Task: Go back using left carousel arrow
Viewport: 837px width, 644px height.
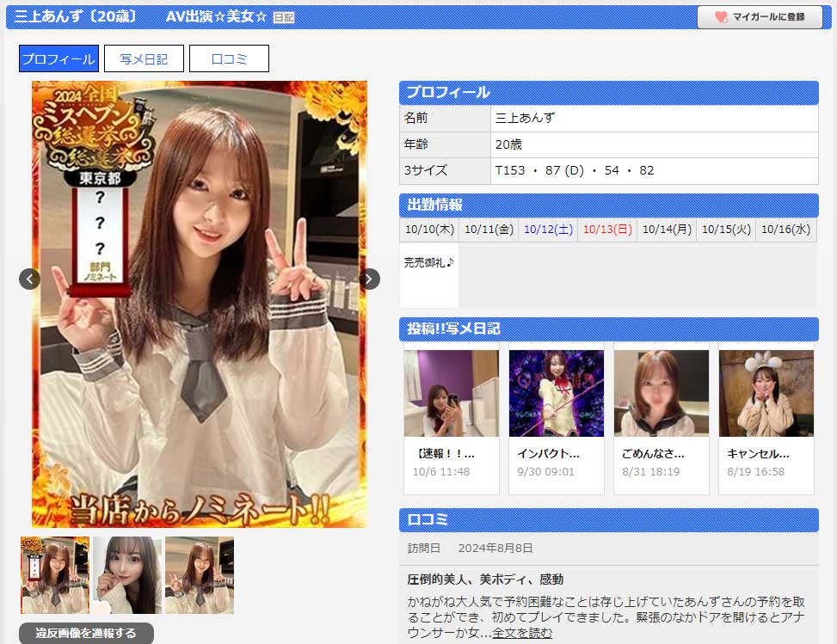Action: (29, 279)
